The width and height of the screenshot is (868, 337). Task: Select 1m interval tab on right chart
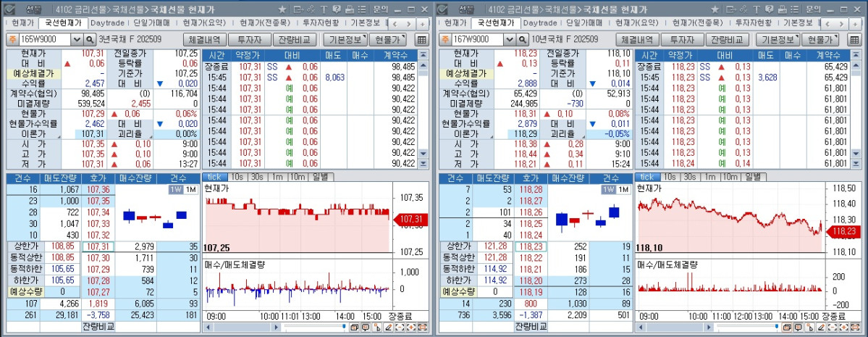click(709, 177)
